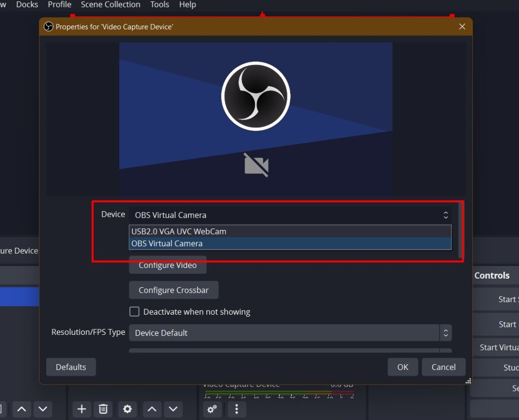Click the Configure Video button
The height and width of the screenshot is (420, 519).
click(168, 265)
